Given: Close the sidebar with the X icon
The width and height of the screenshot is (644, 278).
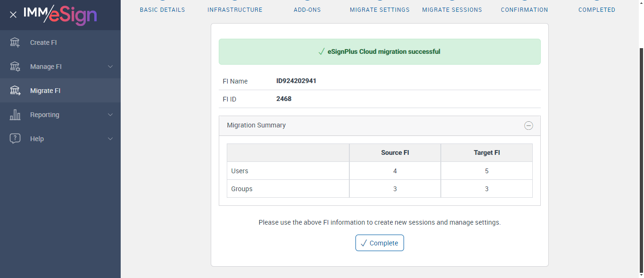Looking at the screenshot, I should pyautogui.click(x=13, y=15).
